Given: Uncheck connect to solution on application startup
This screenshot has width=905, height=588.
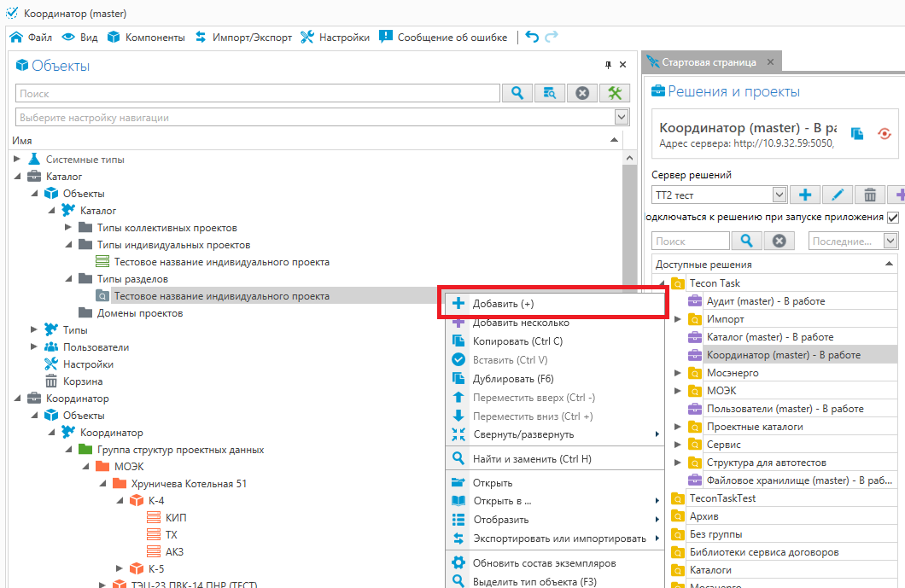Looking at the screenshot, I should coord(893,218).
